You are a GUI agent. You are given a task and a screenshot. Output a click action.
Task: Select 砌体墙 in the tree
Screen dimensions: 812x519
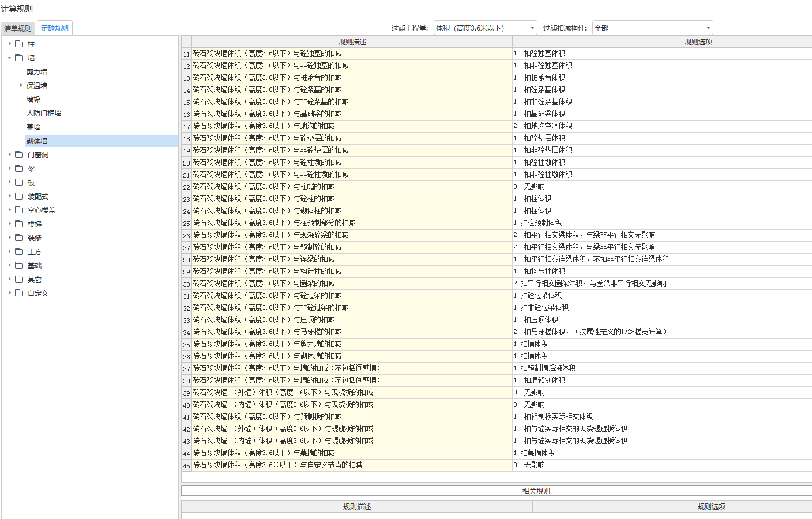37,141
